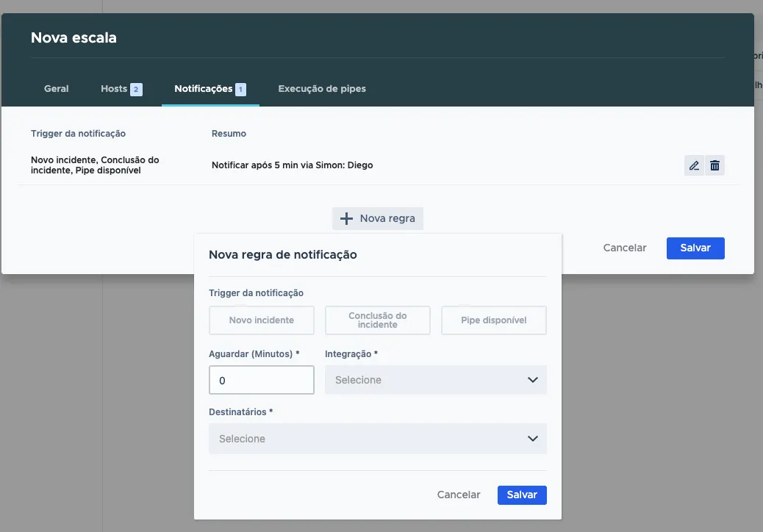
Task: Focus the Aguardar (Minutos) input field
Action: click(x=261, y=380)
